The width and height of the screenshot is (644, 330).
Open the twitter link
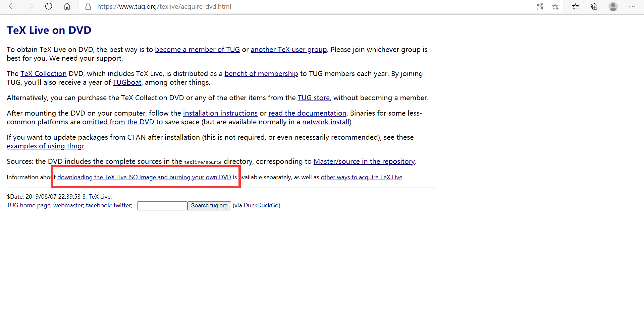pos(122,205)
